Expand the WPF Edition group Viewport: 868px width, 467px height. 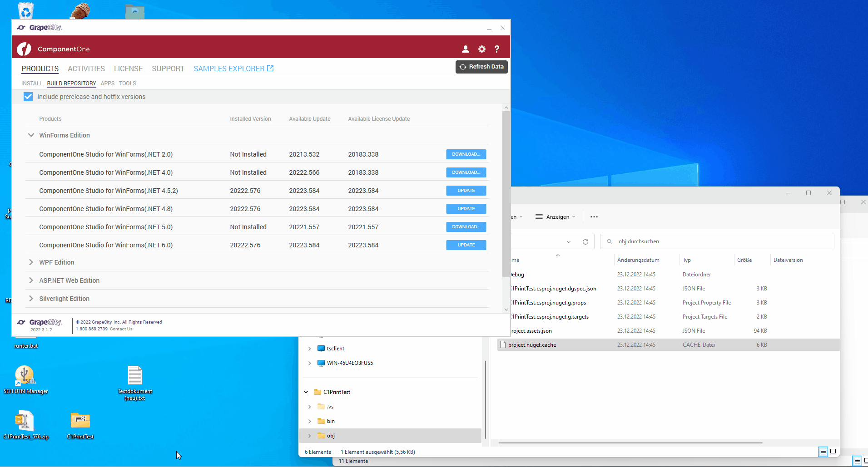click(31, 262)
